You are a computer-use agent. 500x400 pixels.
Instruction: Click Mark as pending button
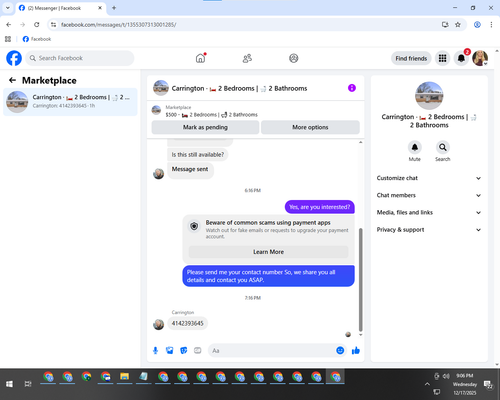pos(205,127)
